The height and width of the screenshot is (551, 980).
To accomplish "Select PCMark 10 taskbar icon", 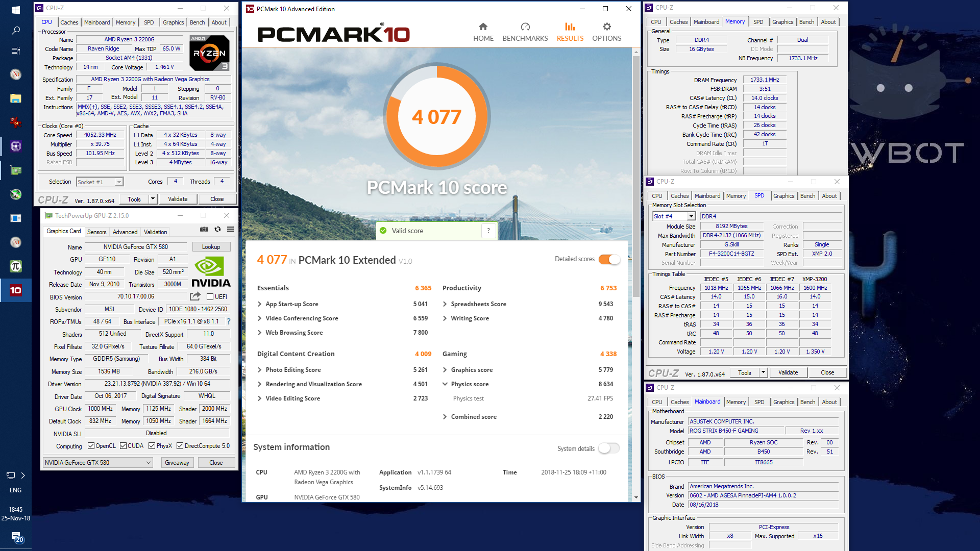I will click(x=16, y=290).
